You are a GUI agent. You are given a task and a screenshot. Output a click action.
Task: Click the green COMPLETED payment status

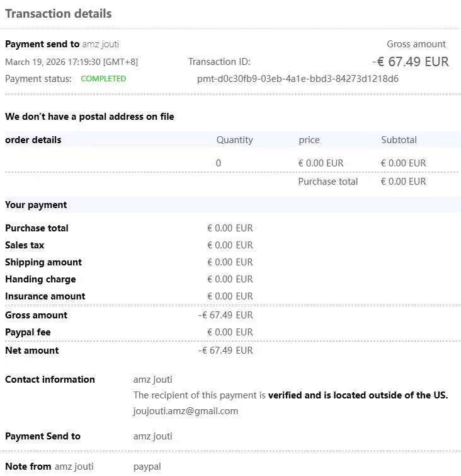point(103,79)
